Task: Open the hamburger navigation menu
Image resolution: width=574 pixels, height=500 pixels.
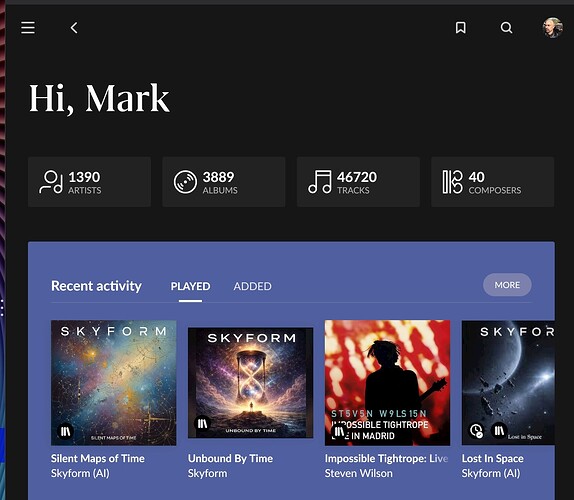Action: (x=28, y=27)
